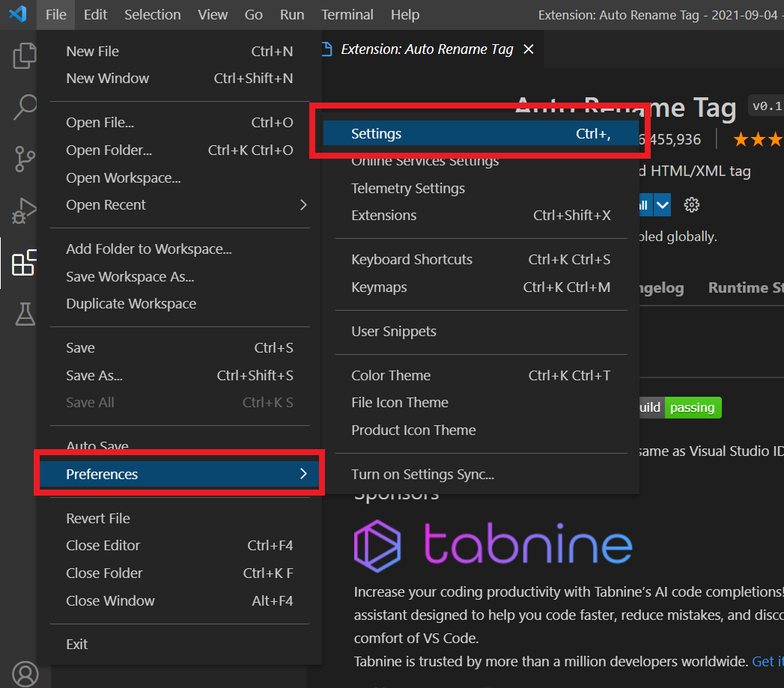Open the Search view in activity bar
This screenshot has height=688, width=784.
click(x=25, y=107)
